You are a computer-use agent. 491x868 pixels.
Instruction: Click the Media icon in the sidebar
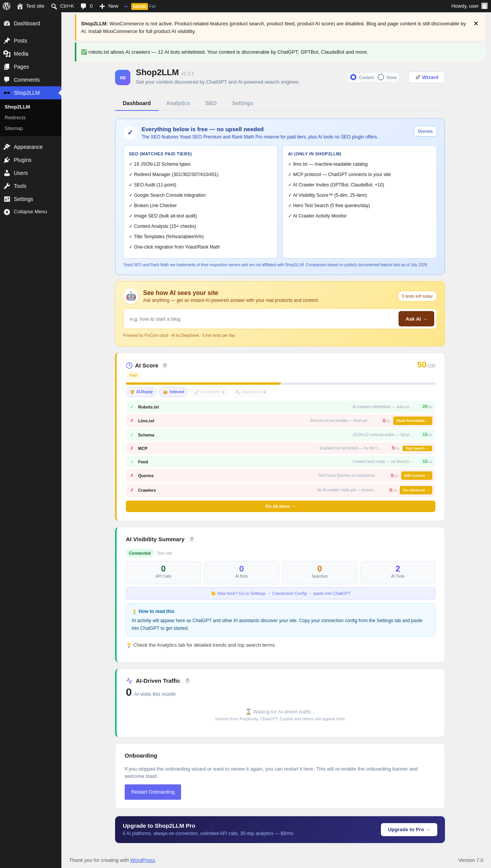[7, 54]
